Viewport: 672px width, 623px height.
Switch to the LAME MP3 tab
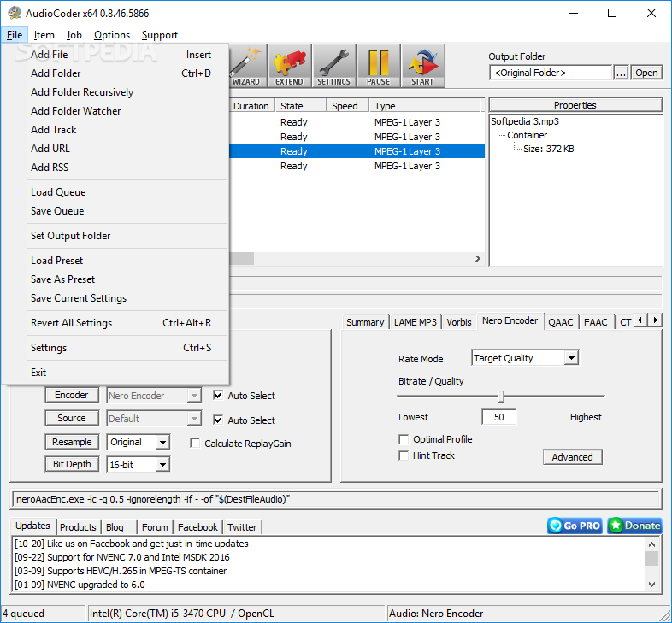click(416, 322)
